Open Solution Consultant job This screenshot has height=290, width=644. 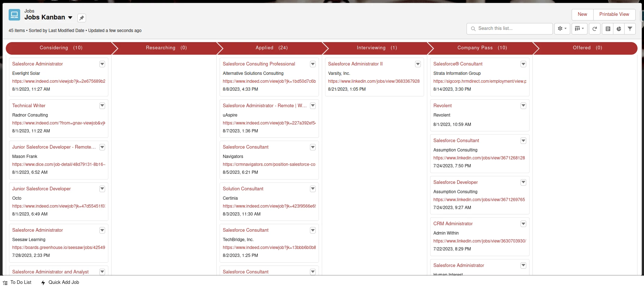[x=243, y=189]
